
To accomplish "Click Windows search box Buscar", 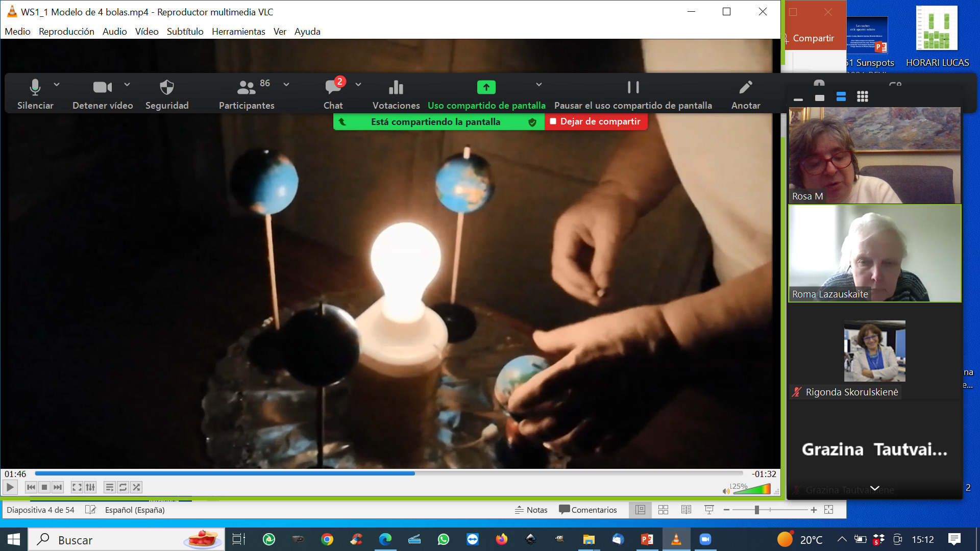I will [126, 539].
